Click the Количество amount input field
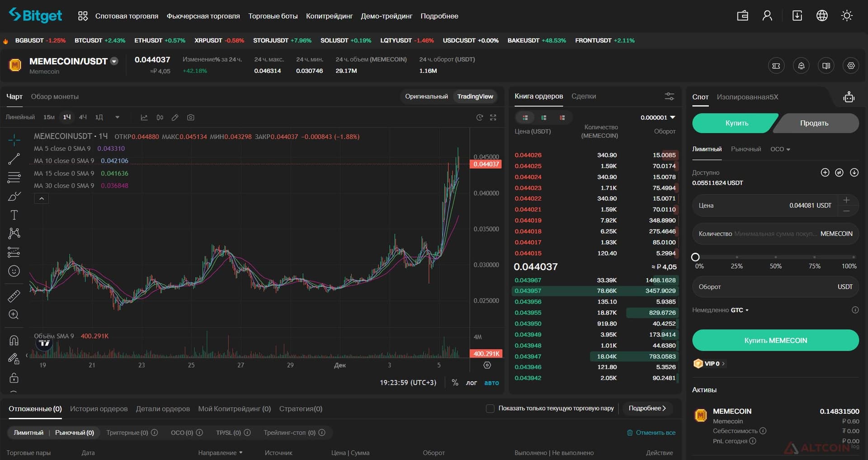 point(775,234)
